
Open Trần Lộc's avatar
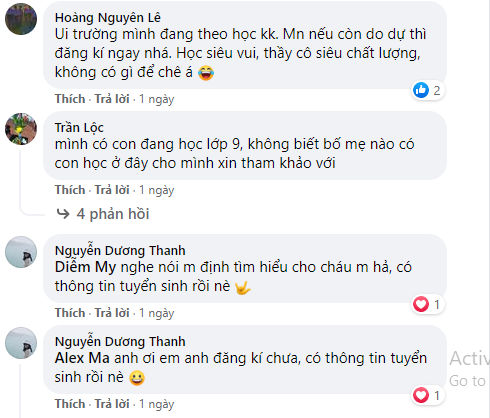coord(21,129)
